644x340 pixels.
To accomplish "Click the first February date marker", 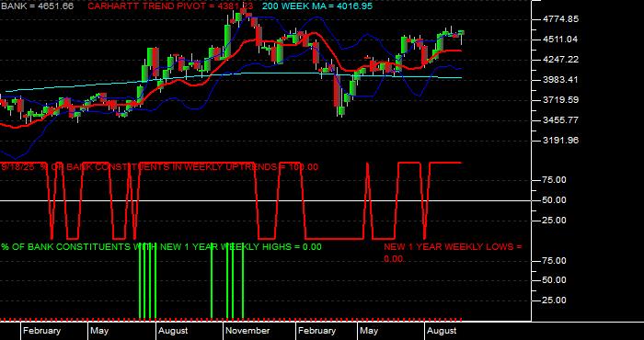I will click(41, 331).
